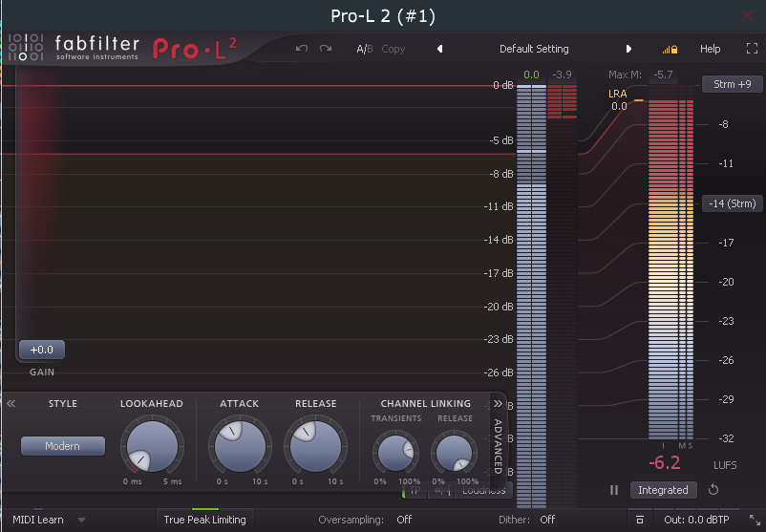Click the -14 (Strm) loudness target

click(x=732, y=203)
